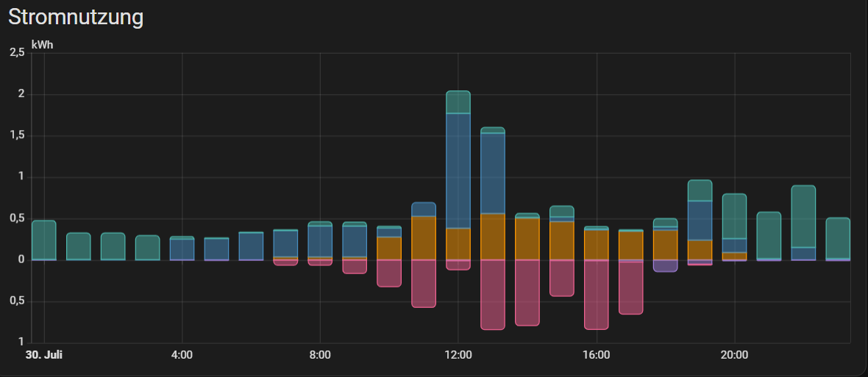Select the blue segment of the 13:00 bar

point(493,173)
